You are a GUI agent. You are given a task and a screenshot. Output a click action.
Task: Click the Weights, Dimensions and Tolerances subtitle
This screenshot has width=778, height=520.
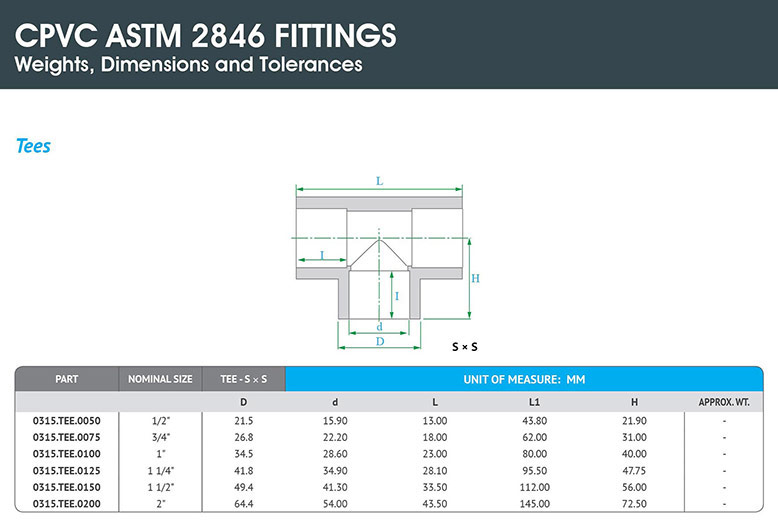(189, 66)
